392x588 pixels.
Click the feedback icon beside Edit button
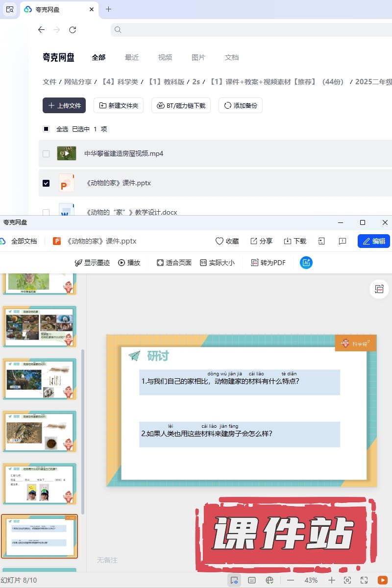coord(343,241)
